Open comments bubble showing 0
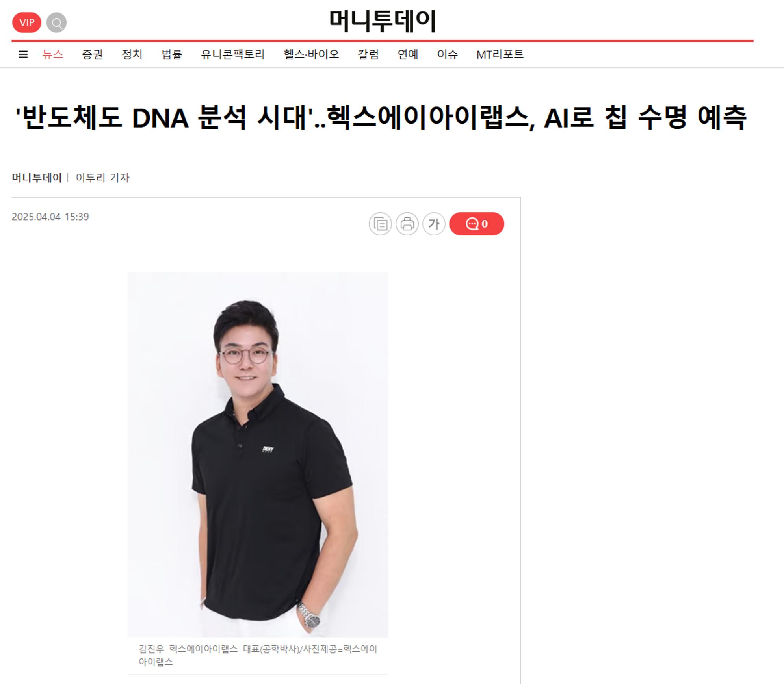The image size is (784, 684). (477, 224)
